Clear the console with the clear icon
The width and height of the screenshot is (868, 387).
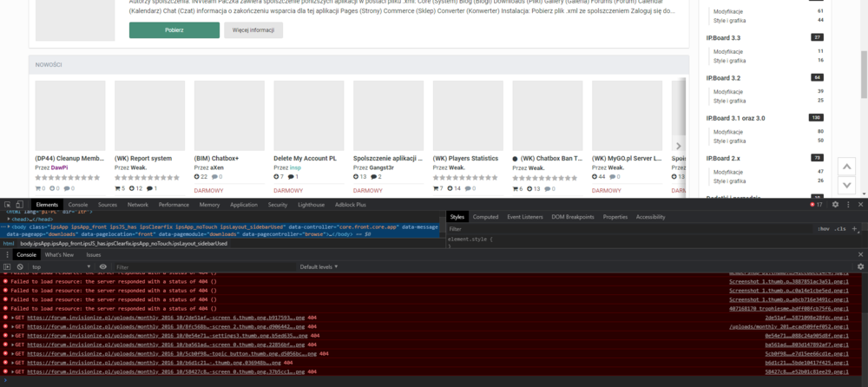coord(19,266)
